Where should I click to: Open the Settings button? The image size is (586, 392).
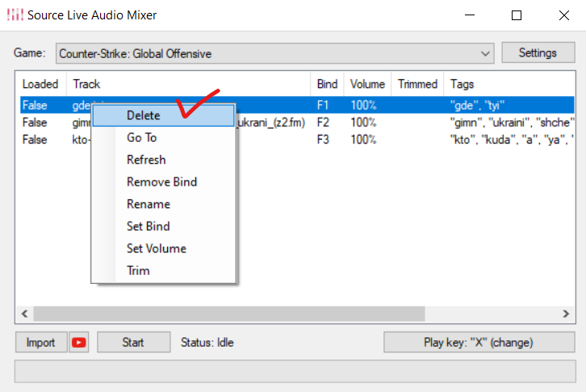[x=537, y=53]
